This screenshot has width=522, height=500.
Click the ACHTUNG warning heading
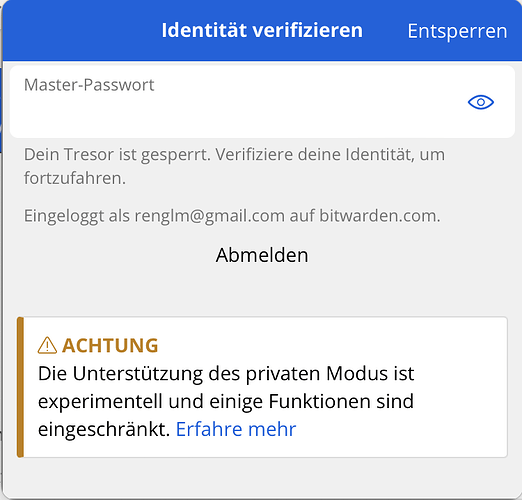[110, 345]
